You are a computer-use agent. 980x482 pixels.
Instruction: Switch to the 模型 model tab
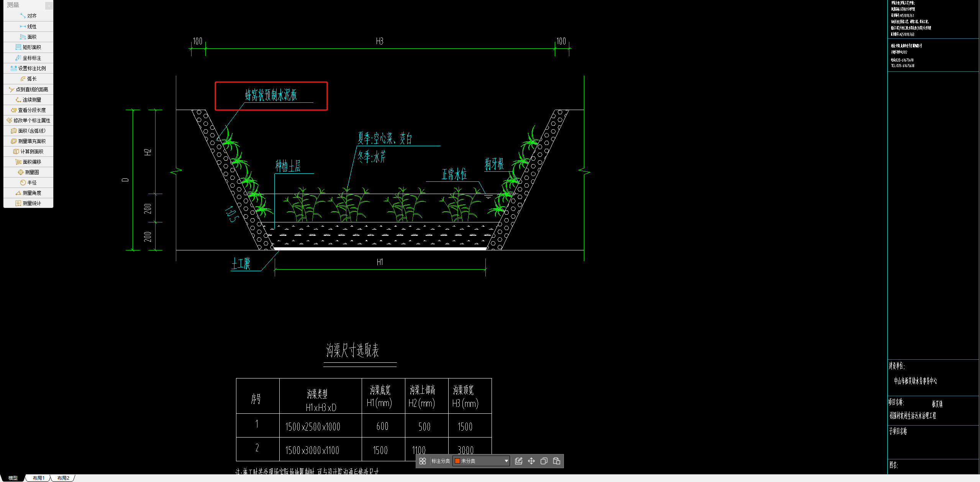[13, 478]
